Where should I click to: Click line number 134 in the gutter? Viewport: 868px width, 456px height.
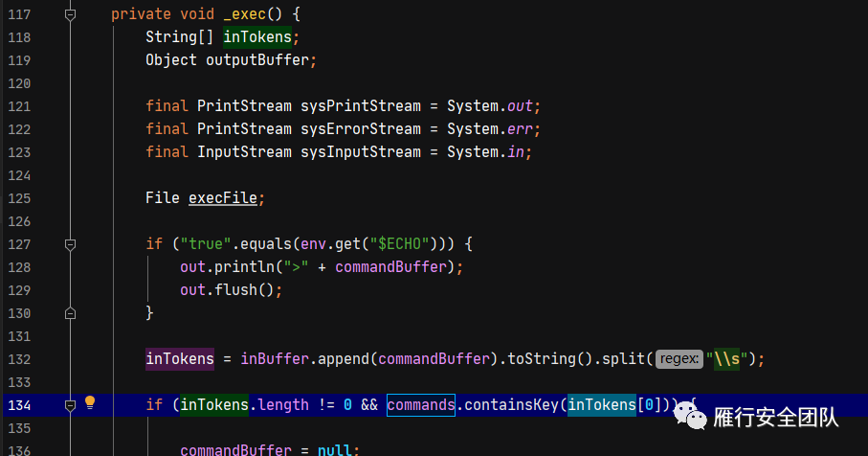pos(19,405)
